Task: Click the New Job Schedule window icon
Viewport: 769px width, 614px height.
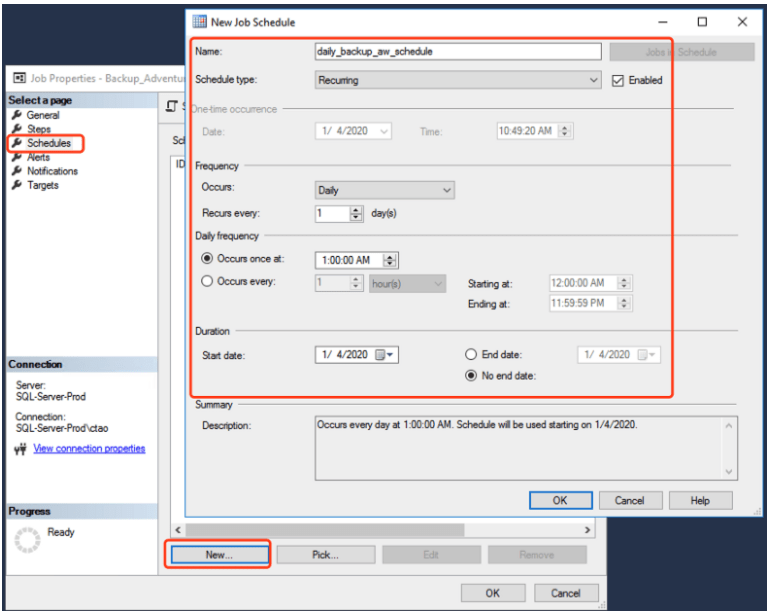Action: click(199, 22)
